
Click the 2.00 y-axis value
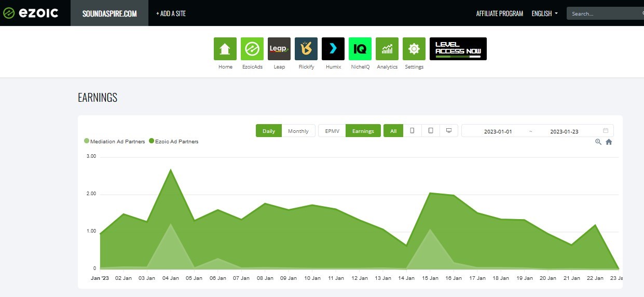[x=91, y=194]
